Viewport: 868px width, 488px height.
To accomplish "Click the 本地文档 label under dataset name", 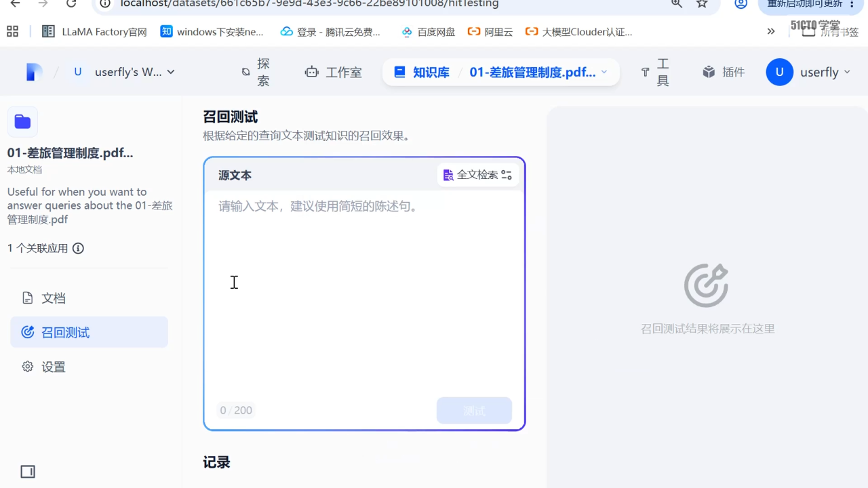I will point(24,169).
